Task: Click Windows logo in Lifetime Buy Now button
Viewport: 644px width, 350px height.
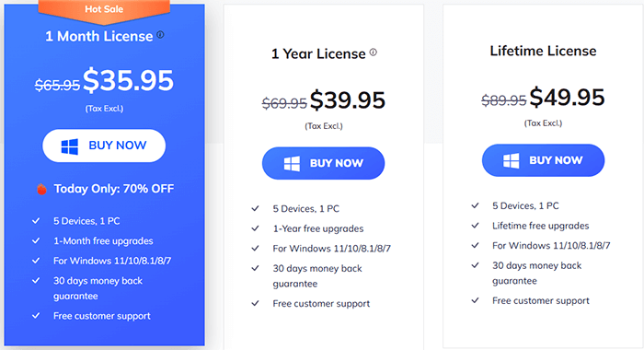Action: tap(512, 160)
